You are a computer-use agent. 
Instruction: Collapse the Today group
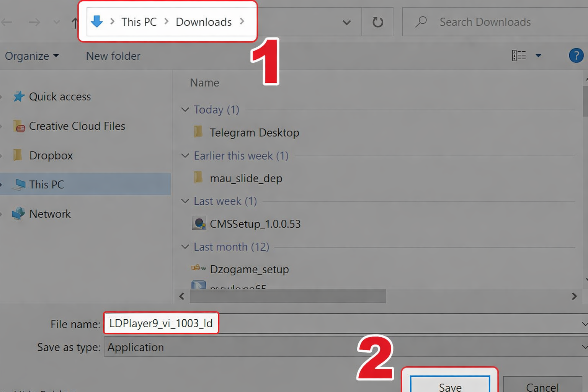[185, 110]
